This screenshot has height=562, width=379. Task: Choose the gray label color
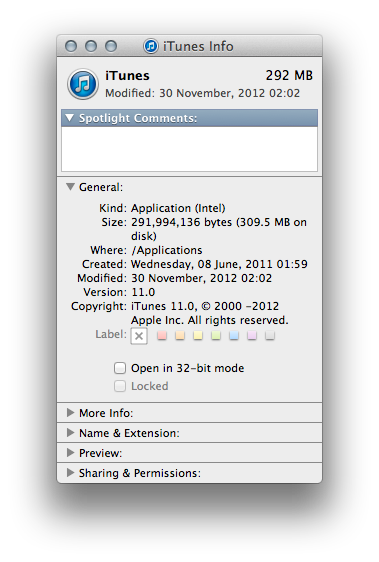(x=270, y=335)
